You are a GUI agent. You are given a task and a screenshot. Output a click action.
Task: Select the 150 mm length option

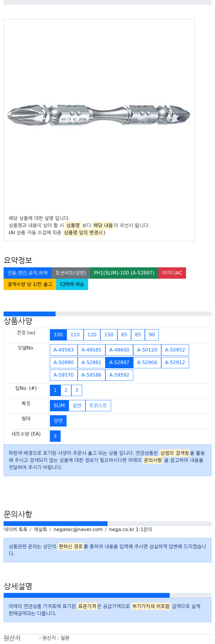coord(109,335)
